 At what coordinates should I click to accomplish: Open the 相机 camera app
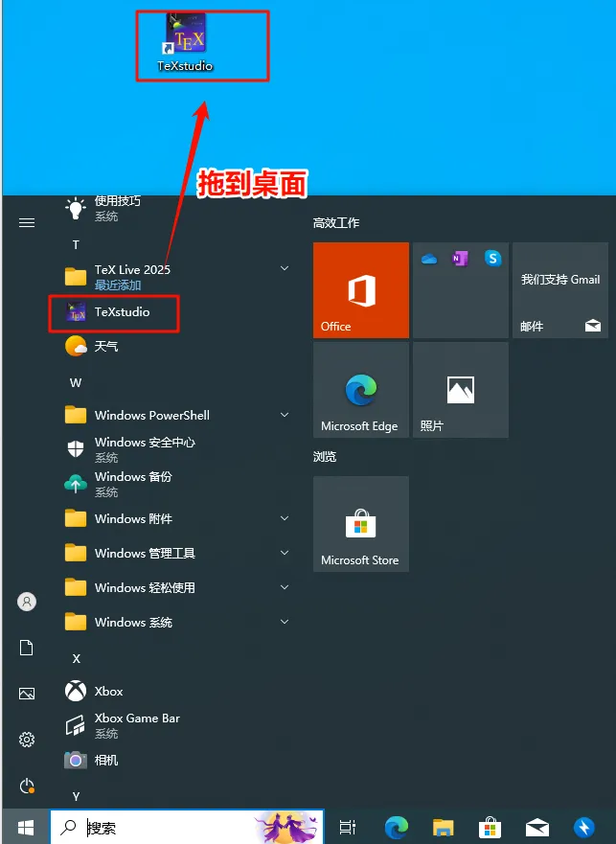pos(177,760)
